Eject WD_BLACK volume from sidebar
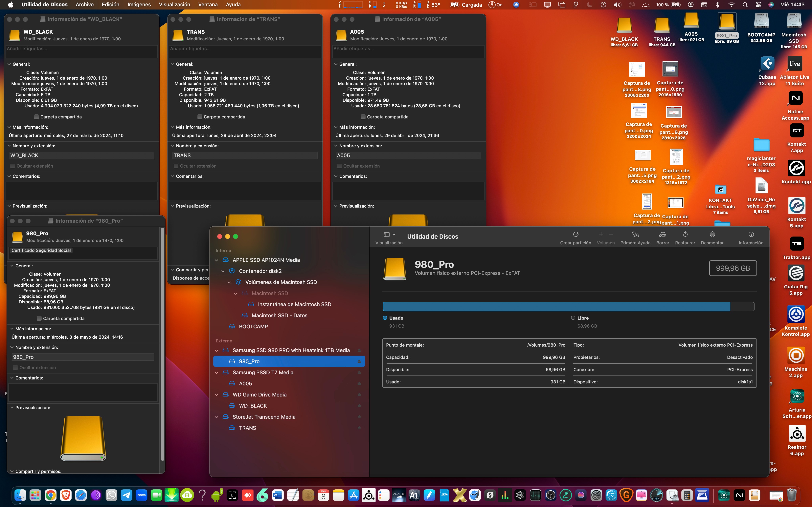Viewport: 812px width, 507px height. pos(359,406)
